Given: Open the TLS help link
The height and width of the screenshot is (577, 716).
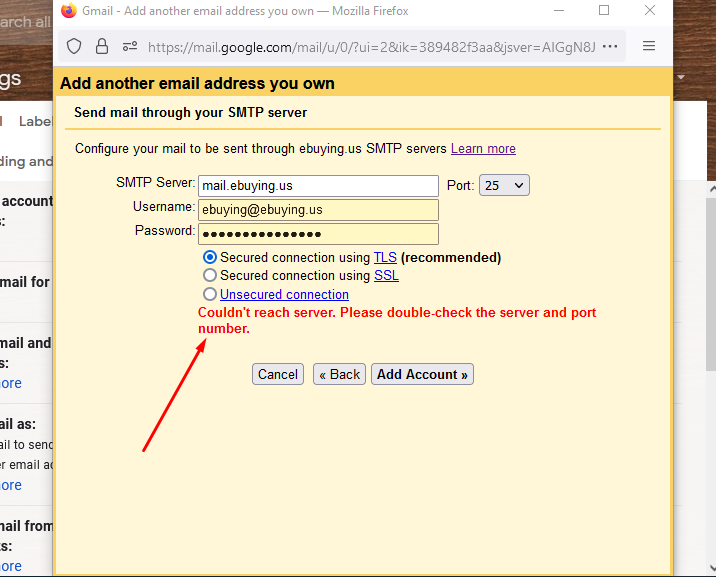Looking at the screenshot, I should 385,257.
